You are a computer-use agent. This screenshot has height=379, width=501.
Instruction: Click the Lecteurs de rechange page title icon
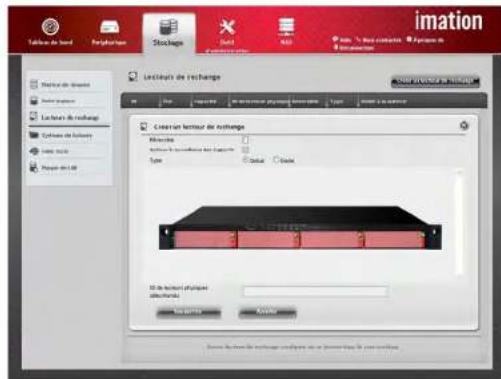[x=133, y=77]
